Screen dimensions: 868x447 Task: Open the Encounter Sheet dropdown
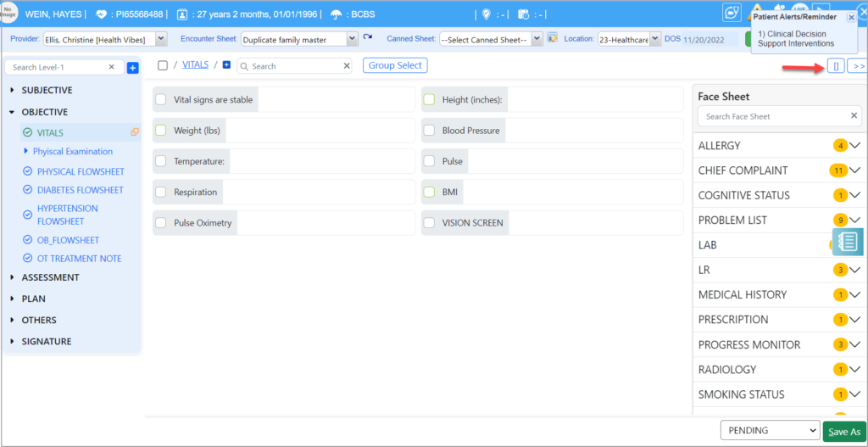click(x=299, y=39)
